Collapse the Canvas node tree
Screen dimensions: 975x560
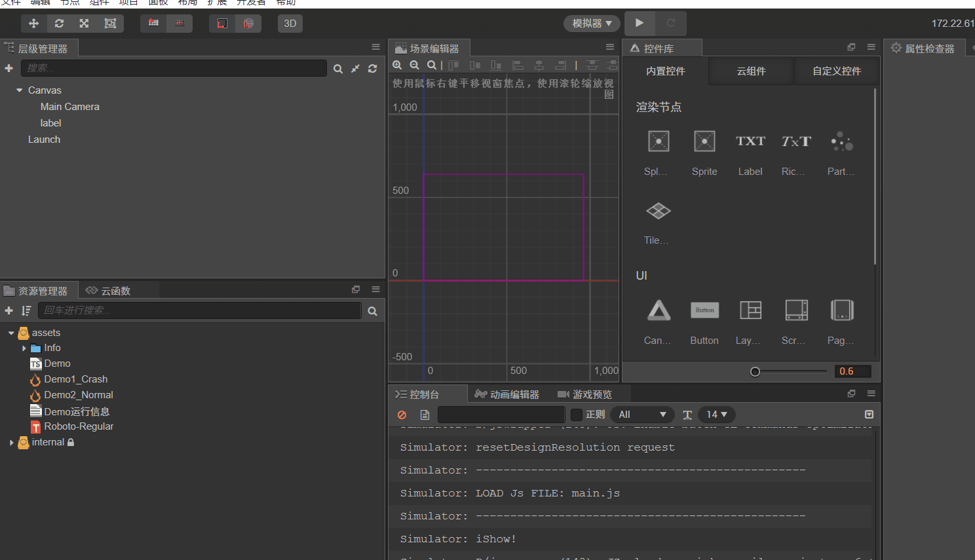point(20,90)
